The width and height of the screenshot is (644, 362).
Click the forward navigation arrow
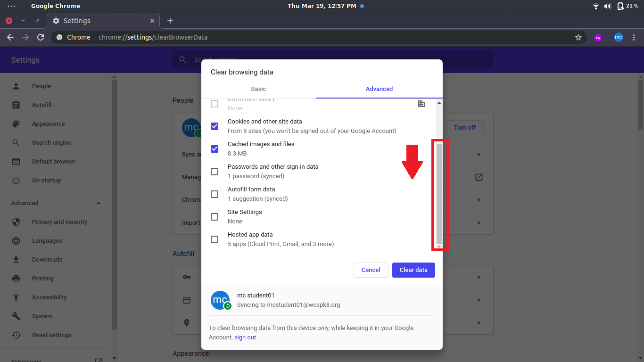(x=25, y=37)
